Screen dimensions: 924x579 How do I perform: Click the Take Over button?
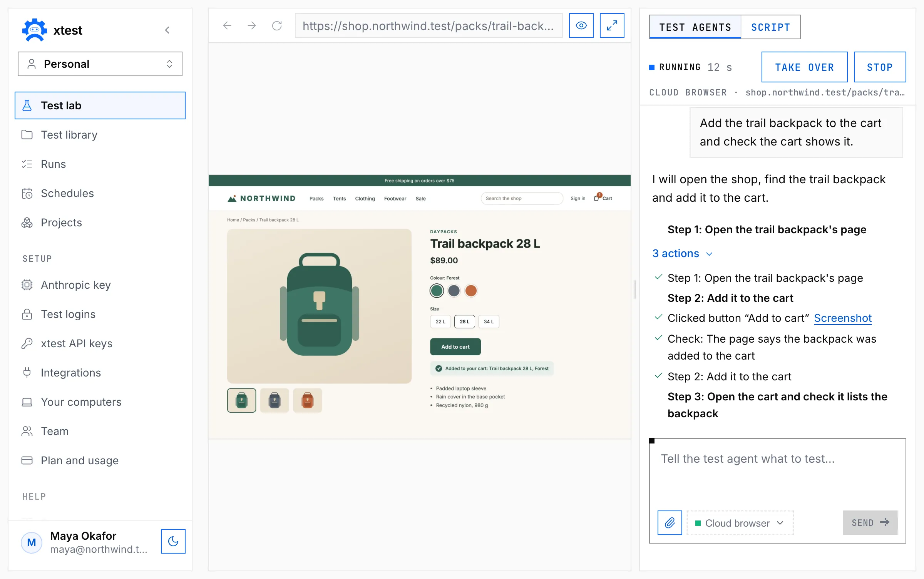804,67
